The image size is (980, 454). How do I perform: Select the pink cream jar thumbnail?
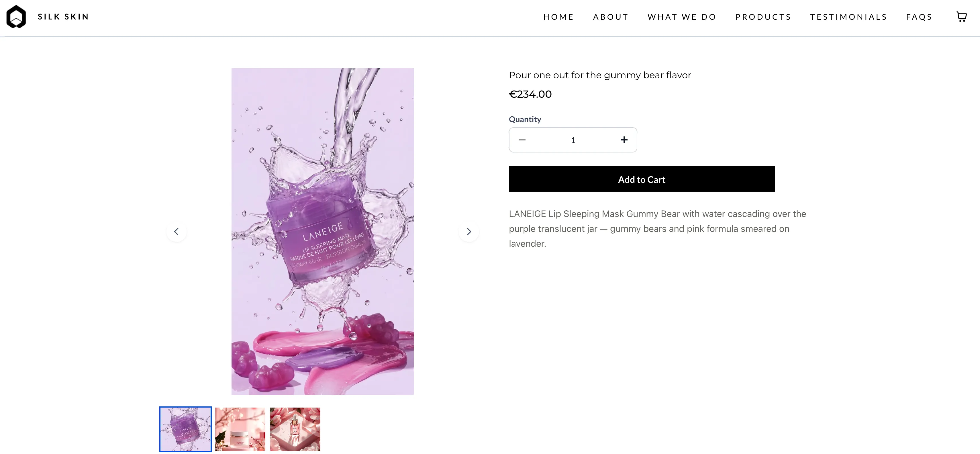pos(240,429)
